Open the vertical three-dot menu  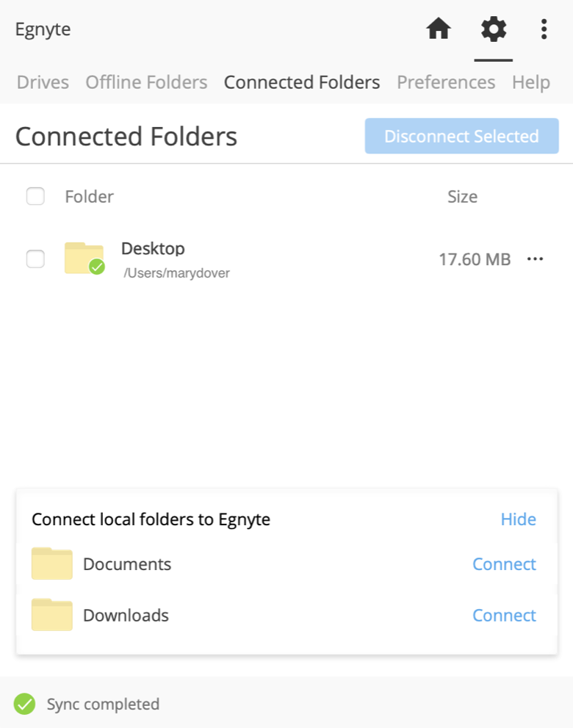(544, 29)
